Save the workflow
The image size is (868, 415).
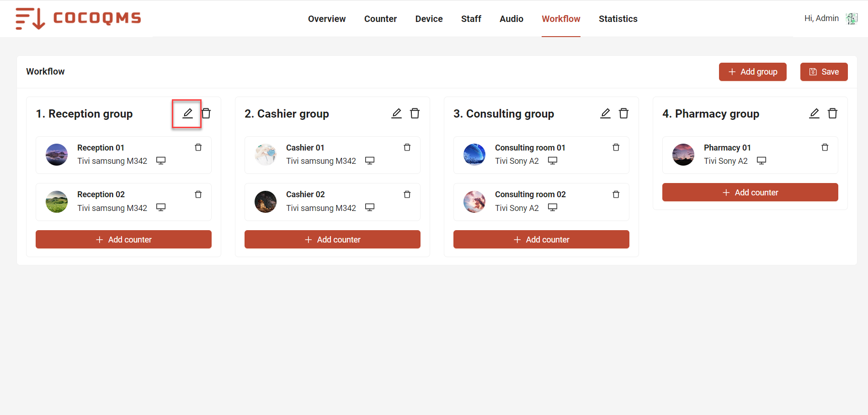point(824,72)
